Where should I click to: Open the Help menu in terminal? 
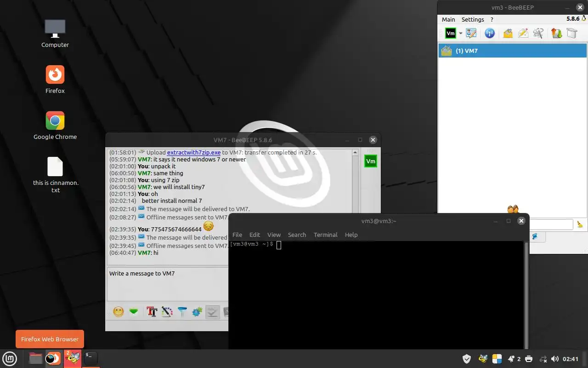click(x=351, y=235)
